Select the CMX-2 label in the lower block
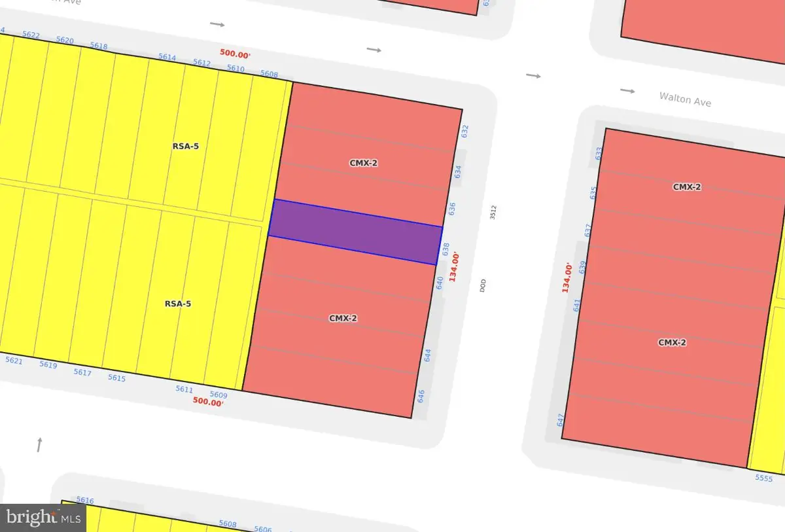 (344, 318)
